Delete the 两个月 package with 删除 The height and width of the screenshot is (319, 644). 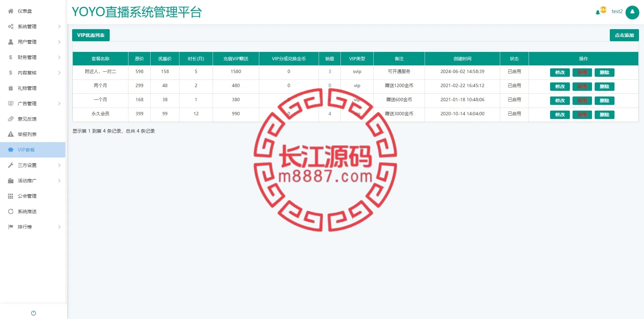tap(604, 86)
